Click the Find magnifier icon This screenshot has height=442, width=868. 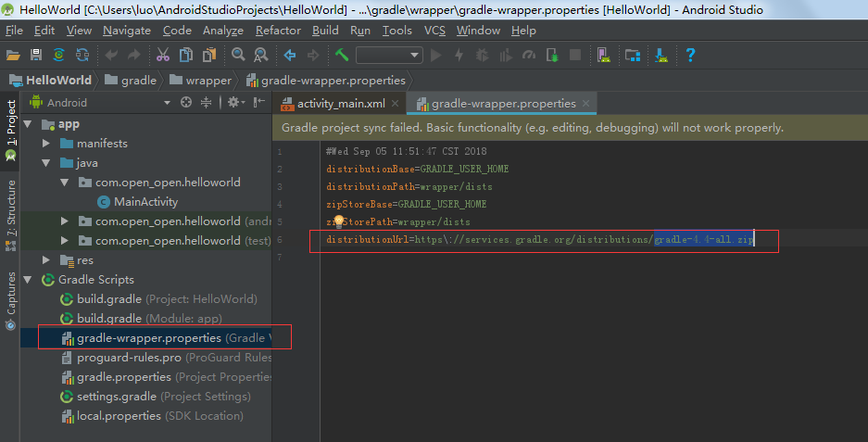coord(238,55)
